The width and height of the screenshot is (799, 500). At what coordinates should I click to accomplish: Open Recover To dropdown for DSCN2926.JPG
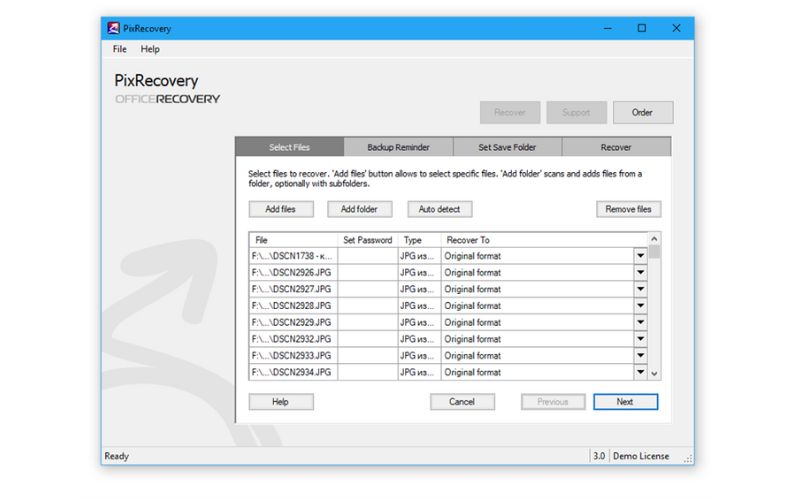point(641,272)
